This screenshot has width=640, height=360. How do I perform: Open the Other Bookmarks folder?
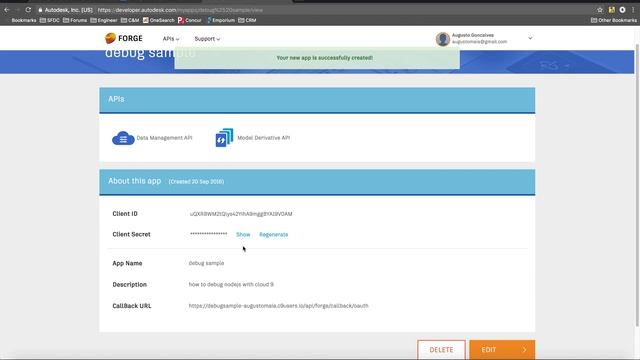click(614, 20)
